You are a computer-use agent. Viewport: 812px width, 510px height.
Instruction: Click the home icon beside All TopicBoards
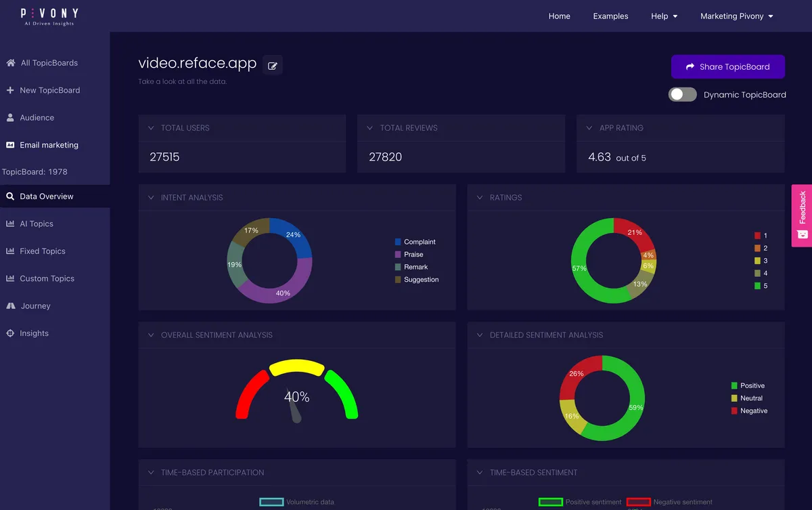point(10,63)
